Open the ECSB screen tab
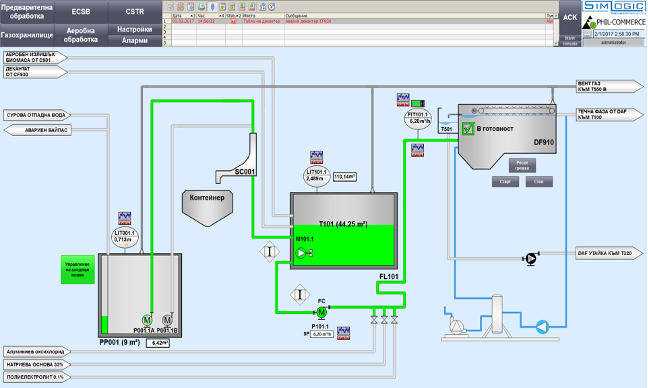648x388 pixels. coord(81,12)
